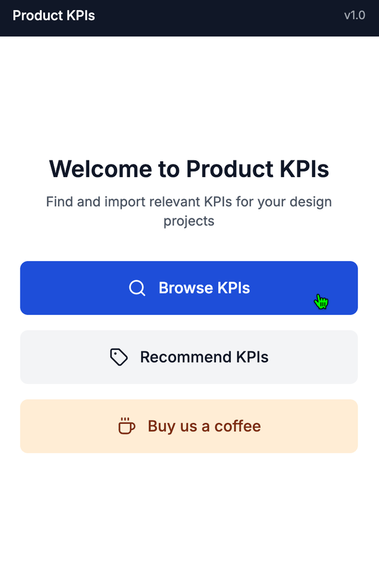Click the magnifying glass search icon
Image resolution: width=379 pixels, height=588 pixels.
click(x=137, y=288)
